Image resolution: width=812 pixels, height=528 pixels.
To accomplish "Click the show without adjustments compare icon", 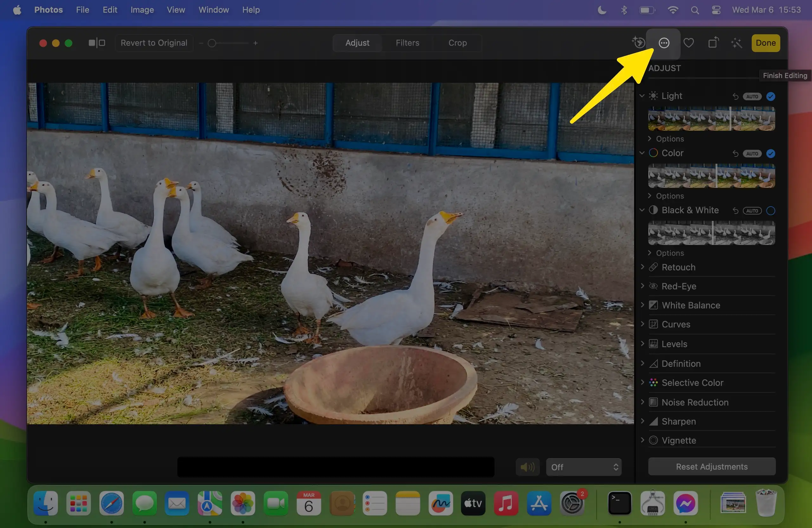I will (96, 43).
